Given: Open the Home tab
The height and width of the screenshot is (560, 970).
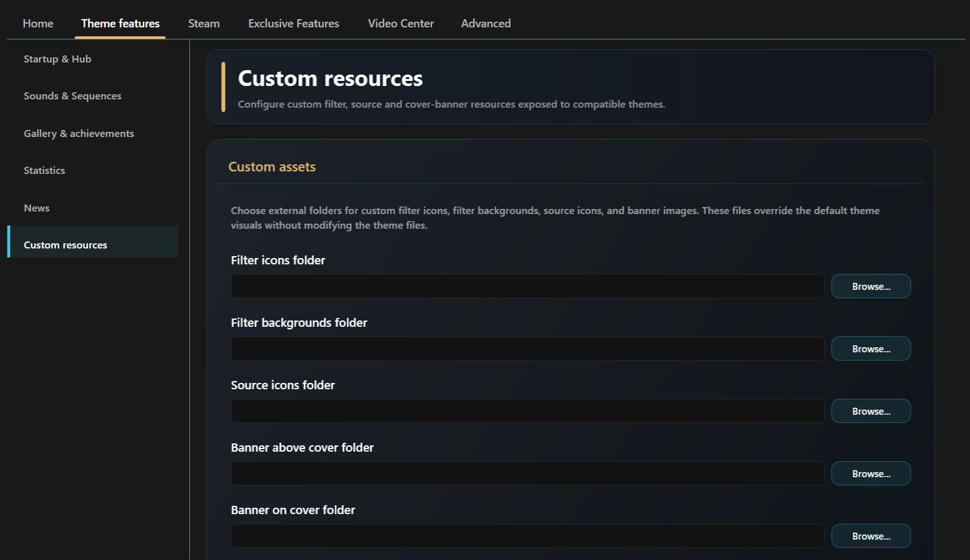Looking at the screenshot, I should (38, 24).
